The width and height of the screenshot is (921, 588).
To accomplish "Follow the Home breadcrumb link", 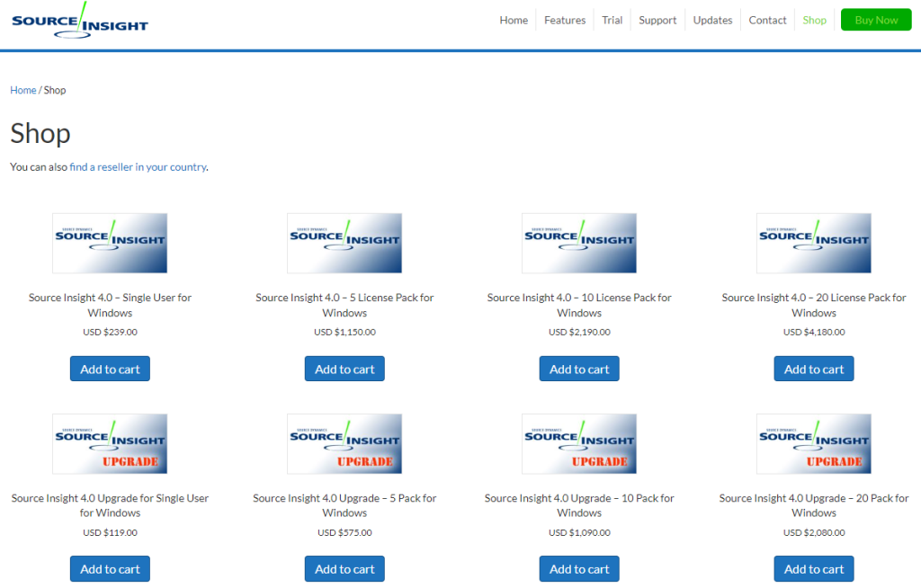I will (x=22, y=90).
